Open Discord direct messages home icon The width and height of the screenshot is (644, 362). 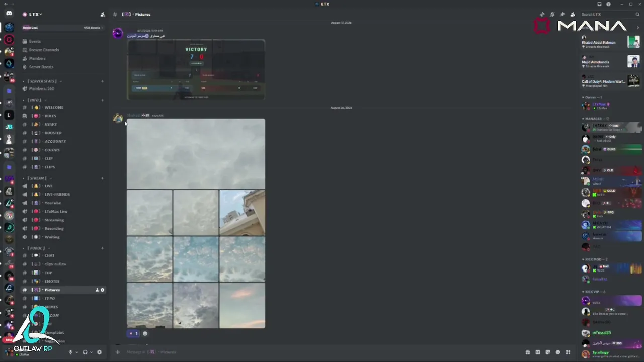[x=9, y=14]
